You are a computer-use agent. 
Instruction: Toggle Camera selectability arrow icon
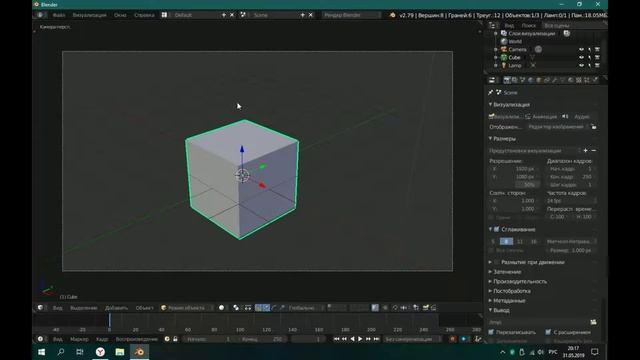click(x=589, y=49)
